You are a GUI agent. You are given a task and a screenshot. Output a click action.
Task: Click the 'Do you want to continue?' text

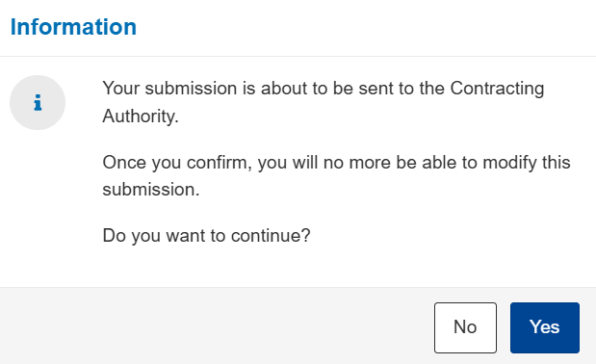tap(206, 236)
